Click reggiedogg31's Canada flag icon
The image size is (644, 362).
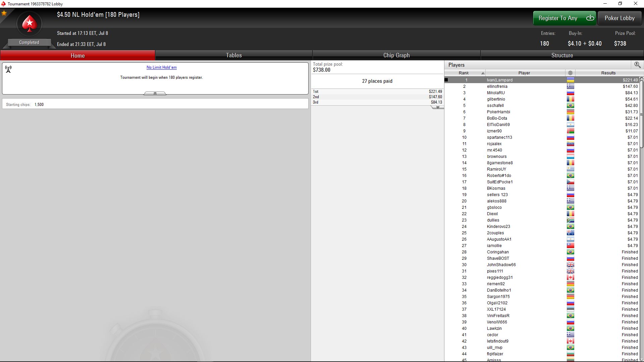[570, 278]
